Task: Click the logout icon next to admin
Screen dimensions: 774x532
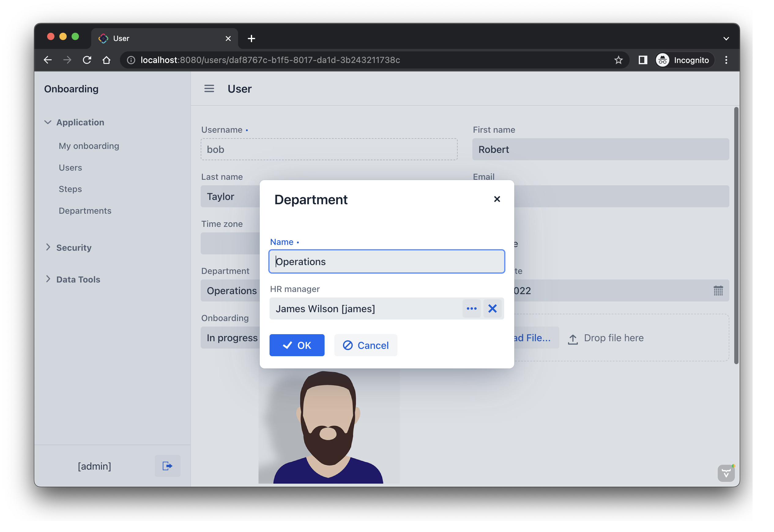Action: pos(167,466)
